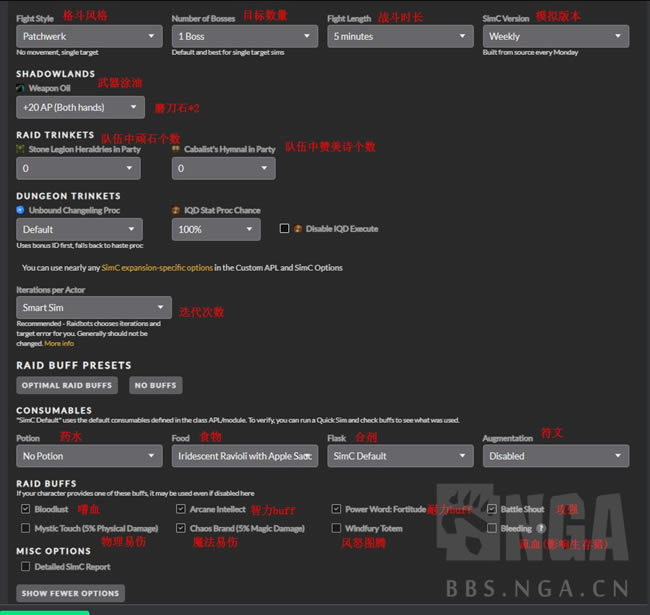Viewport: 650px width, 615px height.
Task: Expand the Smart Sim iterations dropdown
Action: pyautogui.click(x=94, y=308)
